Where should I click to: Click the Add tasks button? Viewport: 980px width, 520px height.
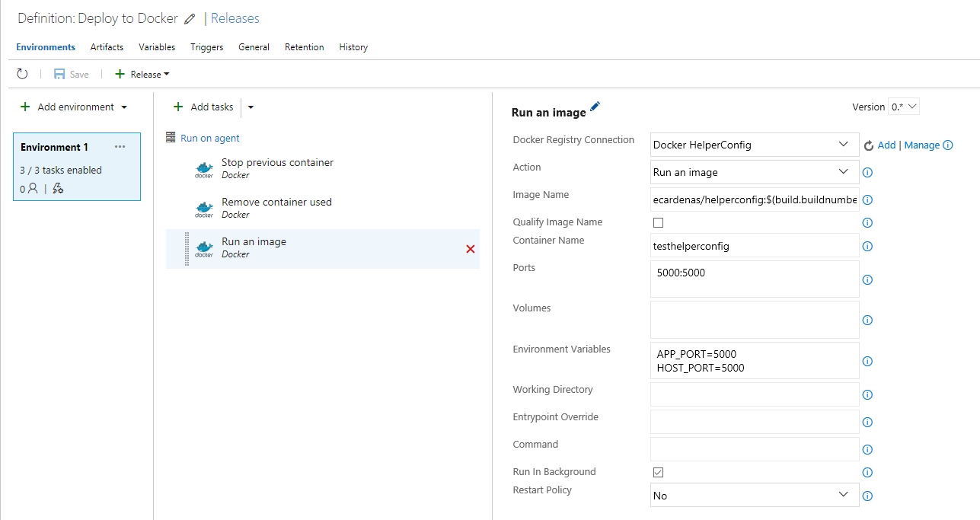203,107
